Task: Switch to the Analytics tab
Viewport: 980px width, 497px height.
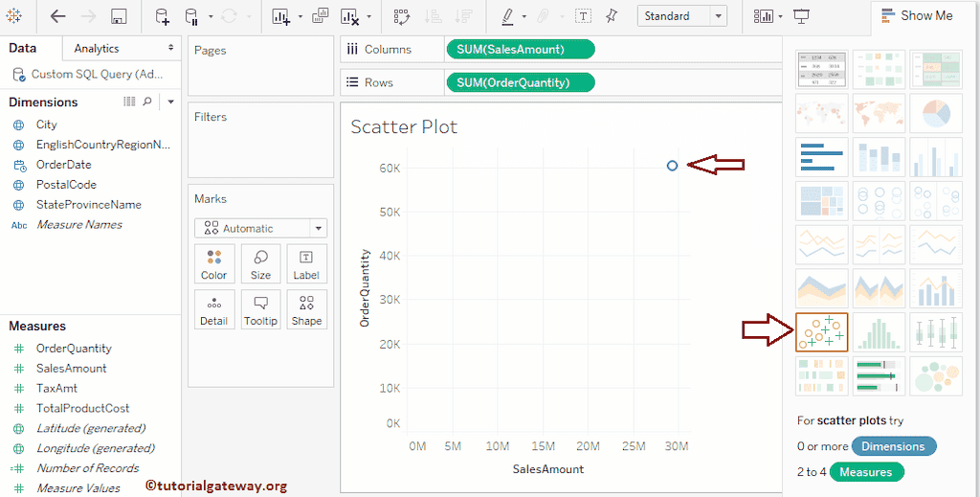Action: [97, 48]
